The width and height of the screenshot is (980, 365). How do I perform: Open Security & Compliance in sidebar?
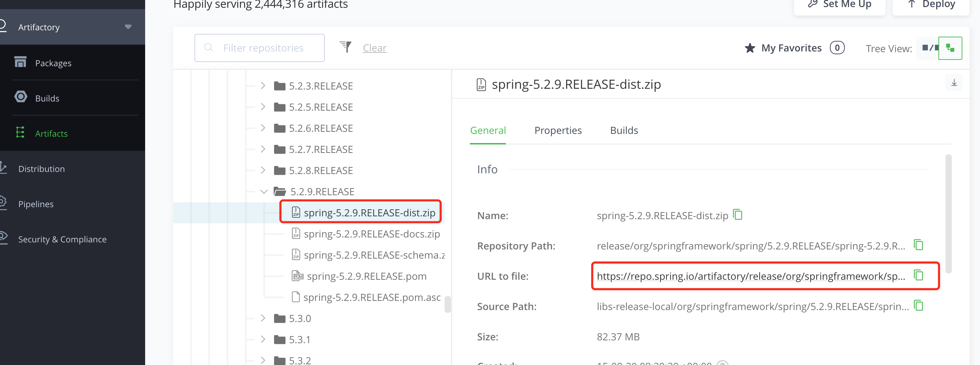(x=62, y=239)
